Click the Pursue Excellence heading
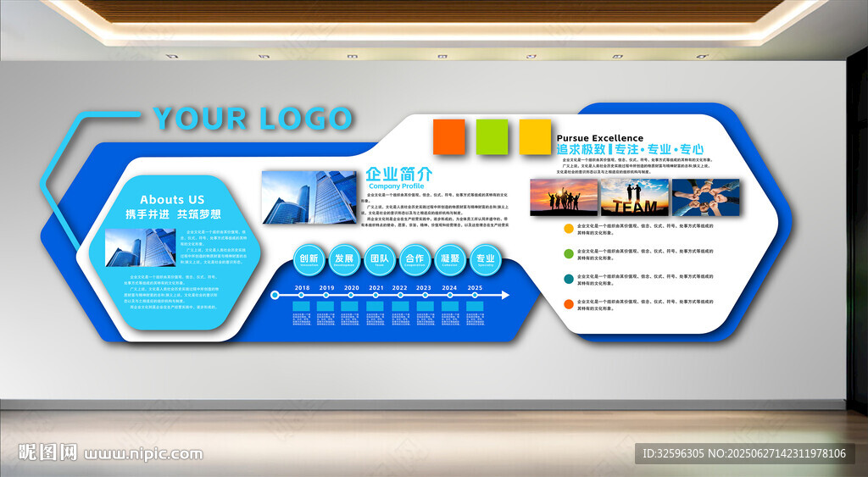The height and width of the screenshot is (477, 868). click(600, 138)
